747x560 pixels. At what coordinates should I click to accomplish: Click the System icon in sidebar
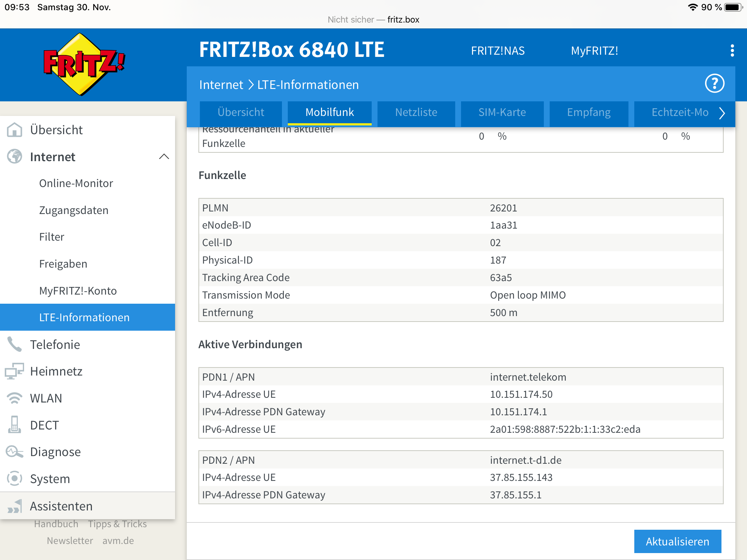[x=15, y=478]
